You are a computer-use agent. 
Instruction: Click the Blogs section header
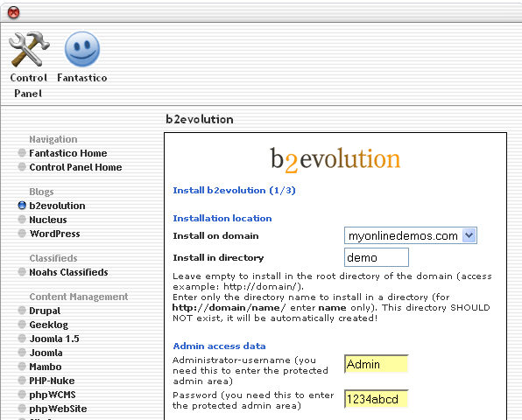[41, 192]
